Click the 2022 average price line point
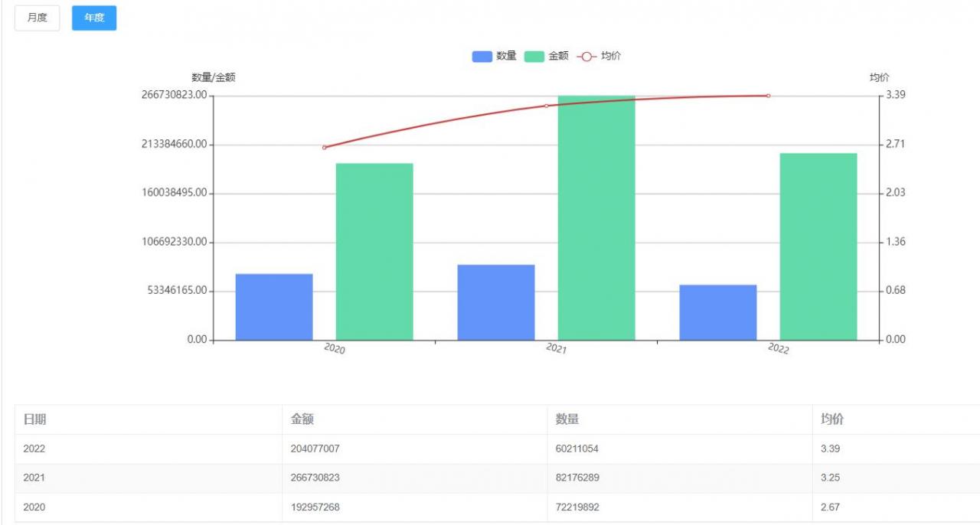 768,96
